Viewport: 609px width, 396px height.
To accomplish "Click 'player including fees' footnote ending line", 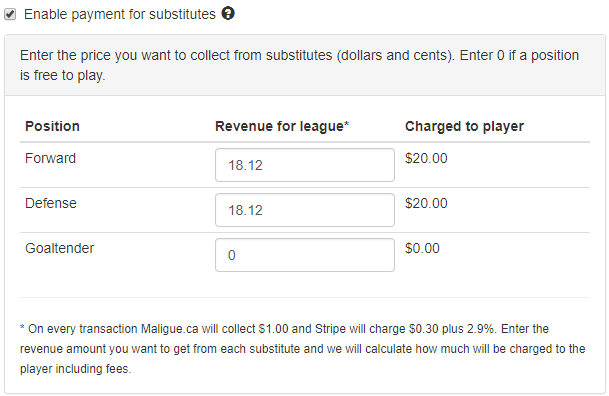I will coord(76,368).
